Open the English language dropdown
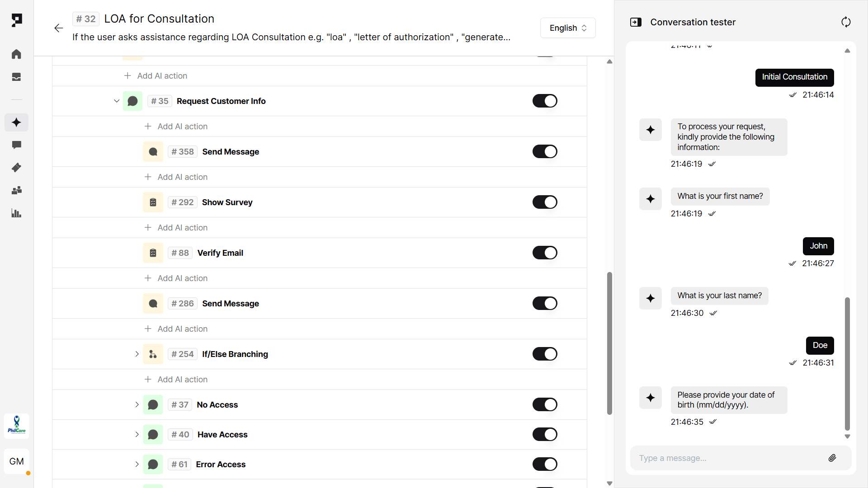868x488 pixels. coord(568,28)
